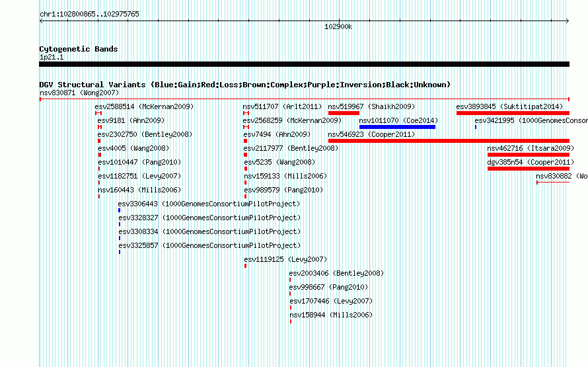Click the chr1:102800865..102975765 coordinates text
Image resolution: width=588 pixels, height=367 pixels.
coord(89,14)
